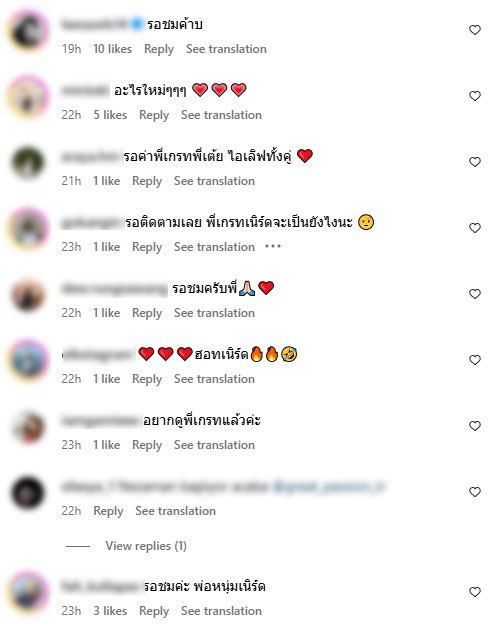Open profile picture of verified commenter
491x624 pixels.
(28, 31)
